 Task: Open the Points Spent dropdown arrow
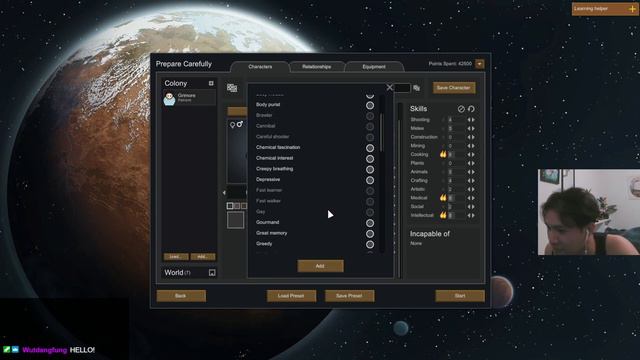[480, 64]
